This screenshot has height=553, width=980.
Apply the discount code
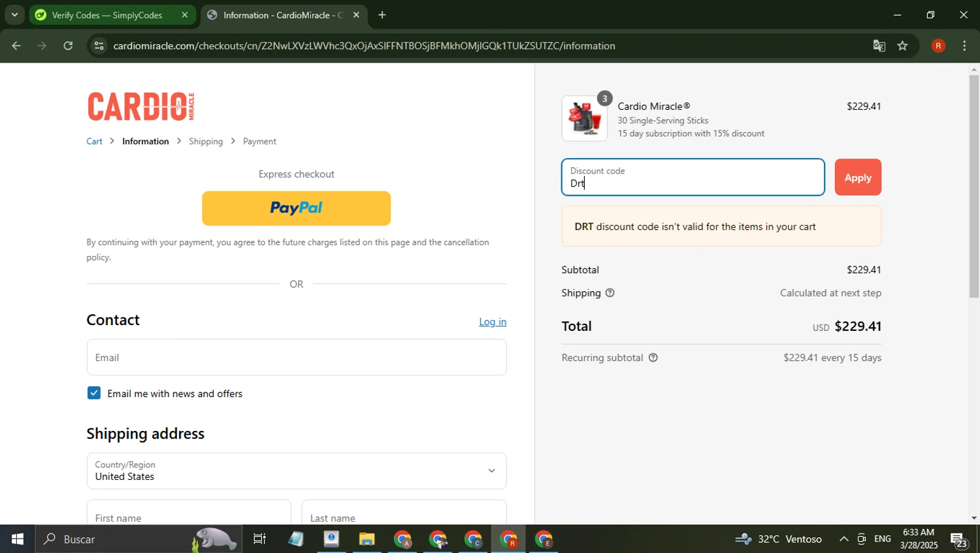point(858,177)
